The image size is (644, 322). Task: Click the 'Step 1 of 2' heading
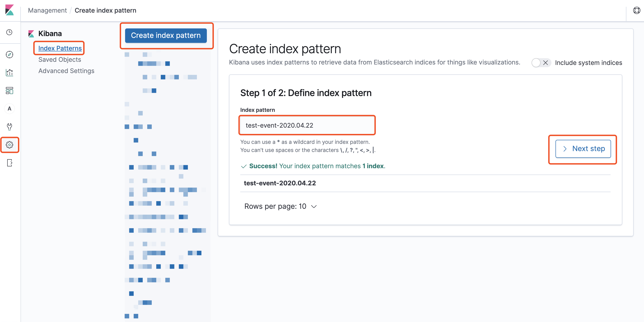306,93
